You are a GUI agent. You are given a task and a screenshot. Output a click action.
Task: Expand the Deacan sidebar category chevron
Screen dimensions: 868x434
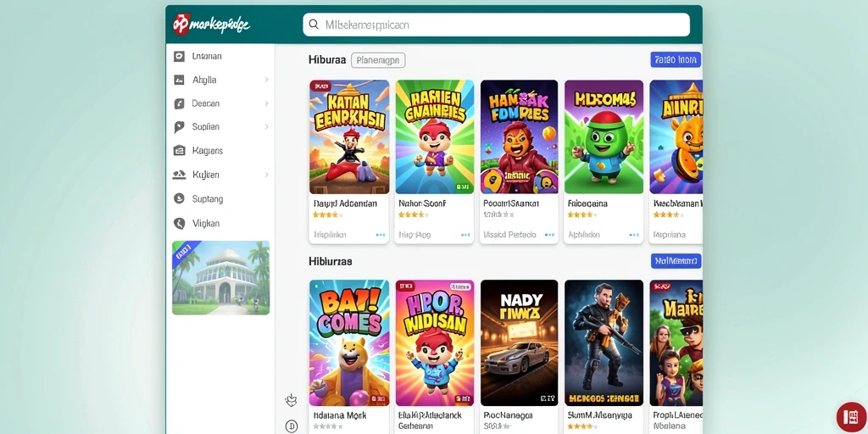[x=266, y=103]
